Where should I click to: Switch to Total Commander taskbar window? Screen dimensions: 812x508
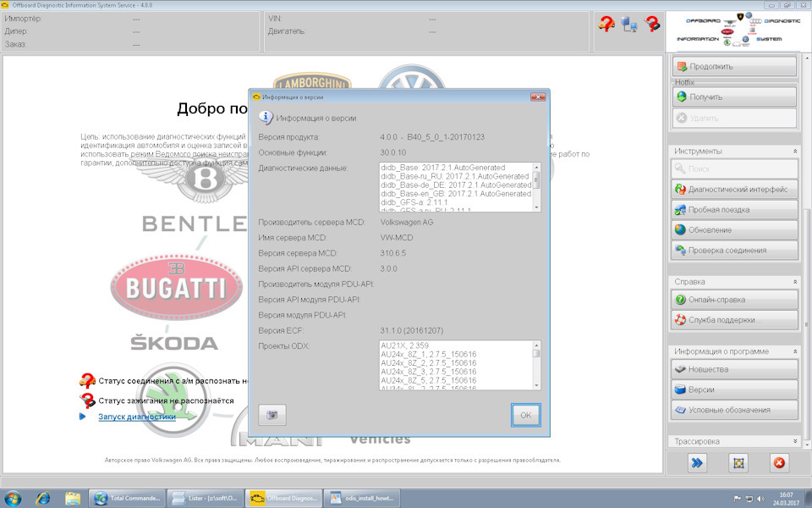pyautogui.click(x=127, y=498)
